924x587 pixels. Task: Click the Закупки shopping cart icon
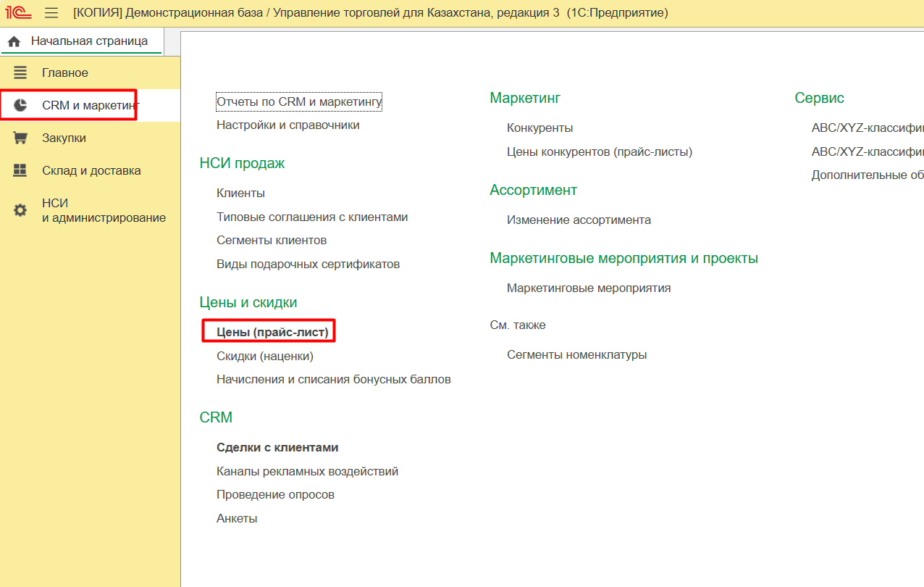tap(20, 138)
